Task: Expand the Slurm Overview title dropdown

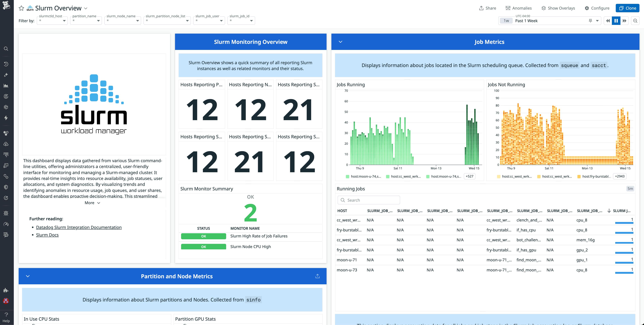Action: [85, 8]
